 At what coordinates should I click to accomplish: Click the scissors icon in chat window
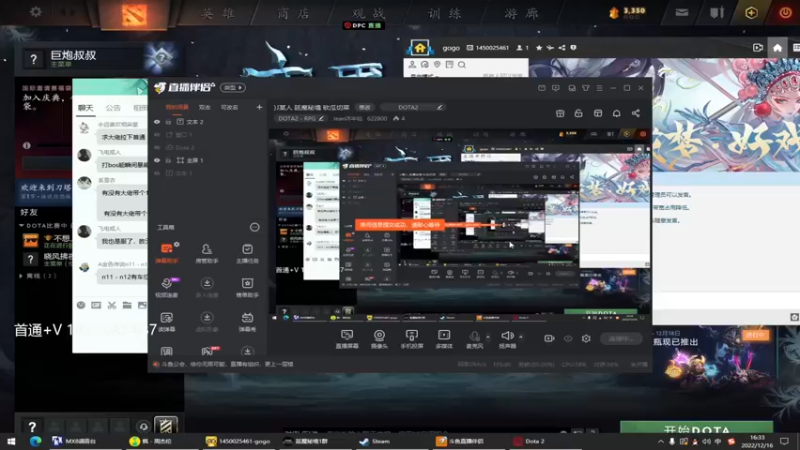[x=112, y=305]
